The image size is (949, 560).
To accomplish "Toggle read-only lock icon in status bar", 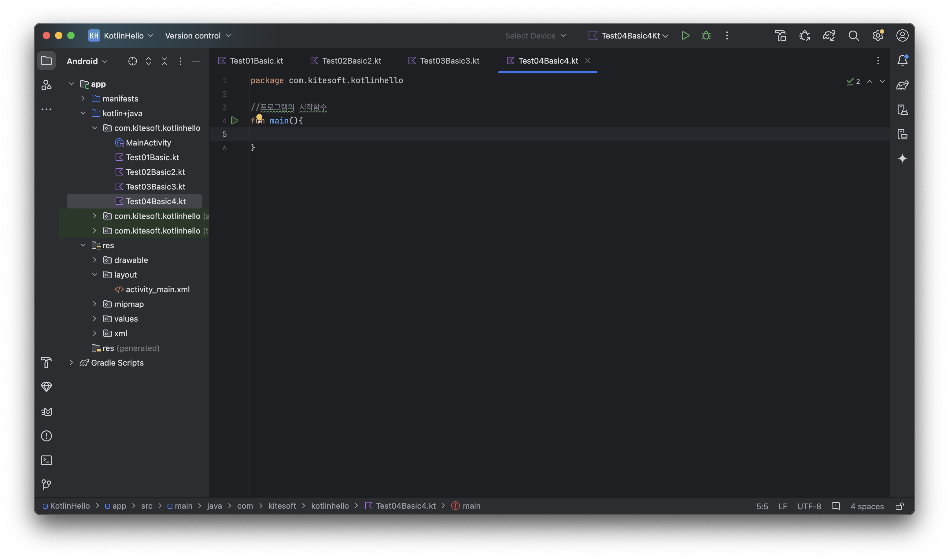I will coord(899,506).
